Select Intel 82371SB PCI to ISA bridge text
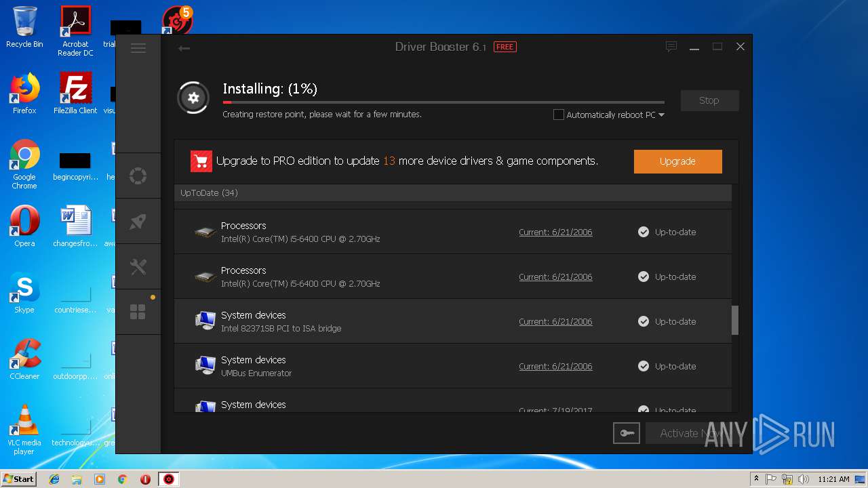 pos(281,329)
